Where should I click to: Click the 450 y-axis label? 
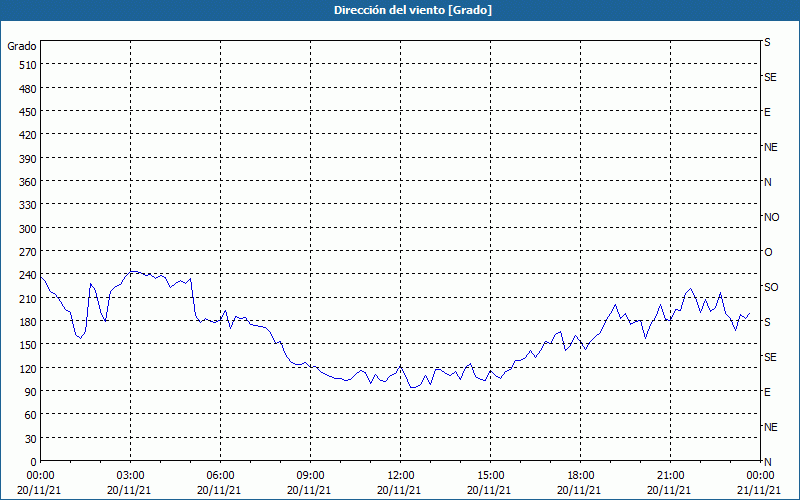coord(28,112)
